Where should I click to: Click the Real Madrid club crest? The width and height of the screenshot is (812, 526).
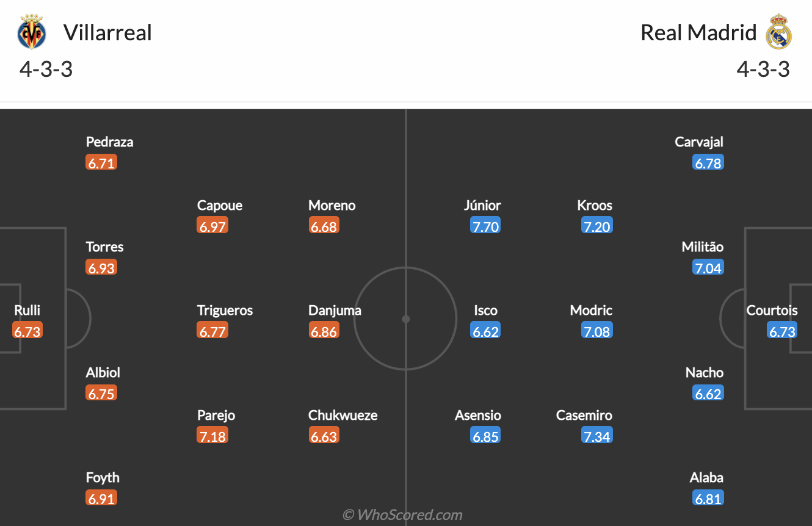point(779,32)
